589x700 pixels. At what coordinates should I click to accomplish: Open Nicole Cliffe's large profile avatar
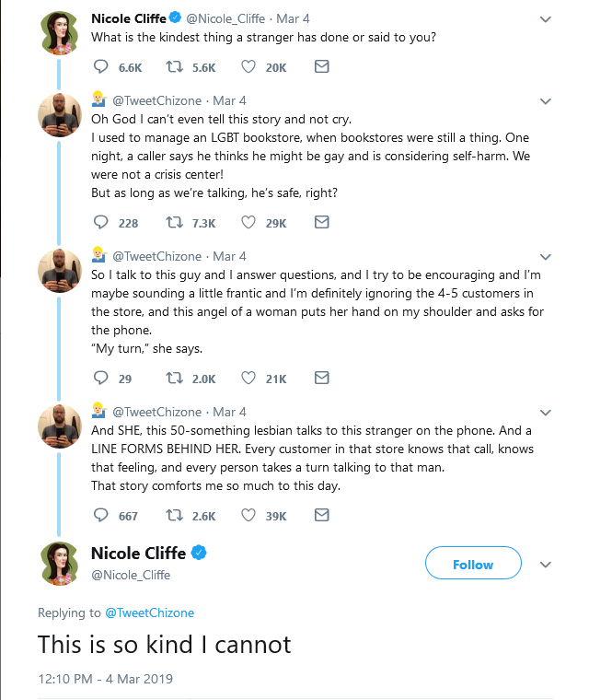(x=60, y=564)
